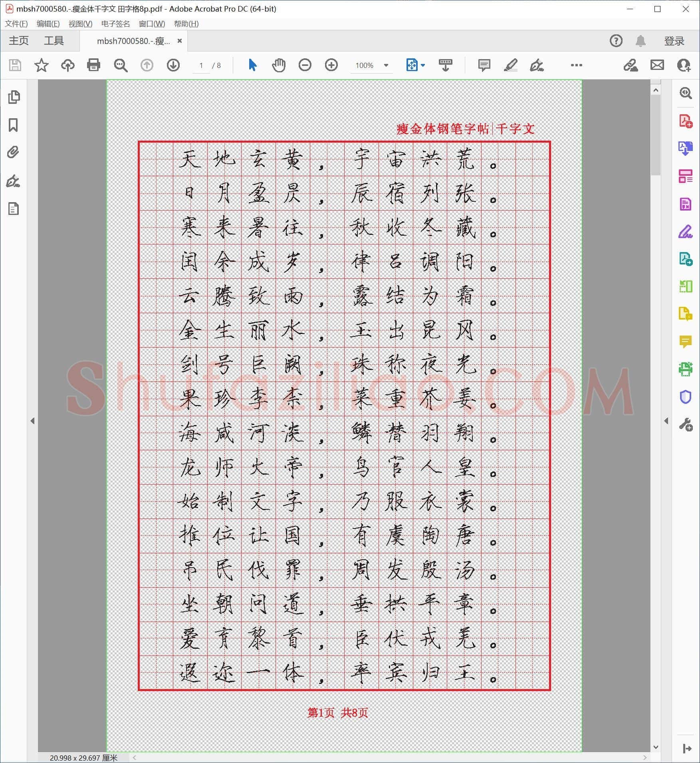700x763 pixels.
Task: Open Protect shield tool
Action: click(686, 397)
